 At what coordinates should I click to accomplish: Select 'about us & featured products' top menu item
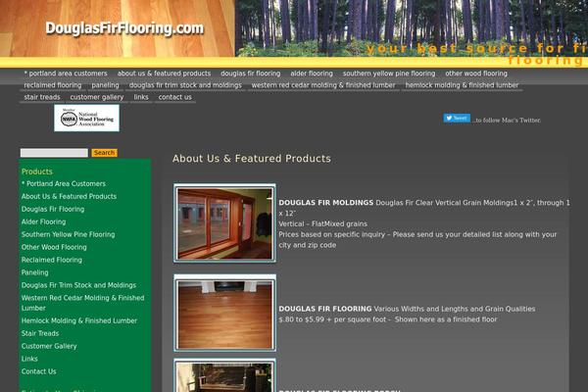pos(164,73)
